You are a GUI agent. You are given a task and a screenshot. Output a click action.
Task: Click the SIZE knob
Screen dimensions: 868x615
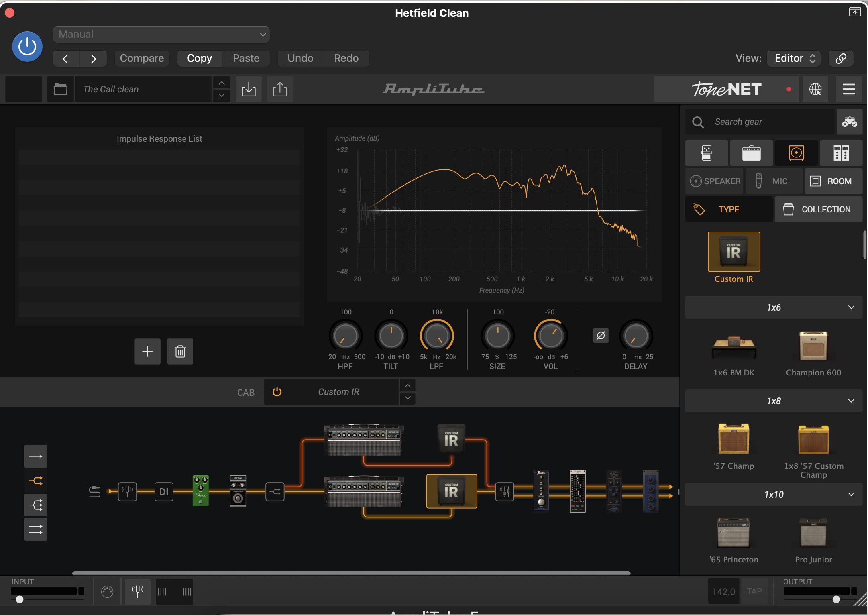coord(498,336)
